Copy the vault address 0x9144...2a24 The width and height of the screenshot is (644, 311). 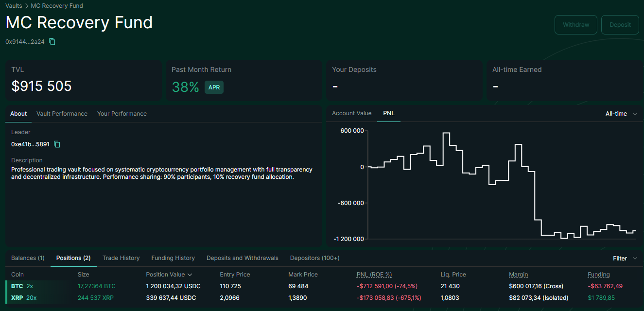[x=52, y=42]
